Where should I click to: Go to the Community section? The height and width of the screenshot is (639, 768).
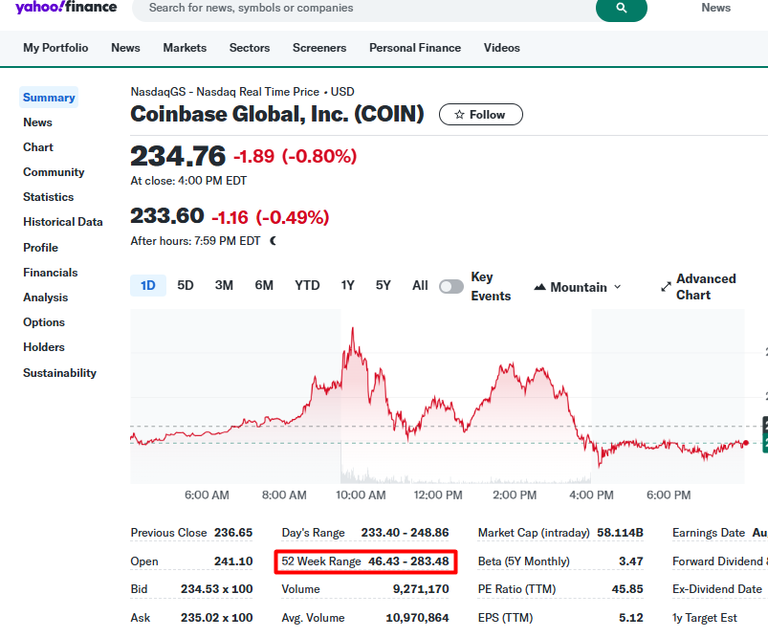[53, 172]
